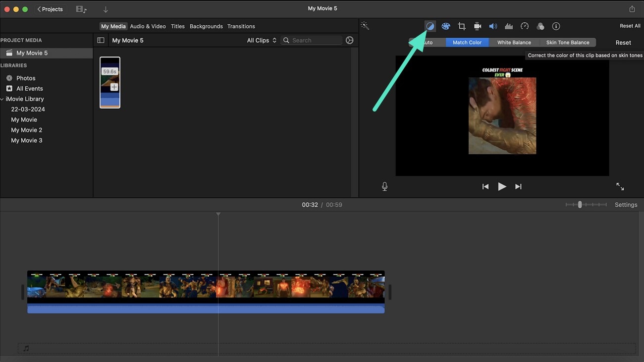Open the Speed speedometer tool
The image size is (644, 362).
[x=525, y=26]
